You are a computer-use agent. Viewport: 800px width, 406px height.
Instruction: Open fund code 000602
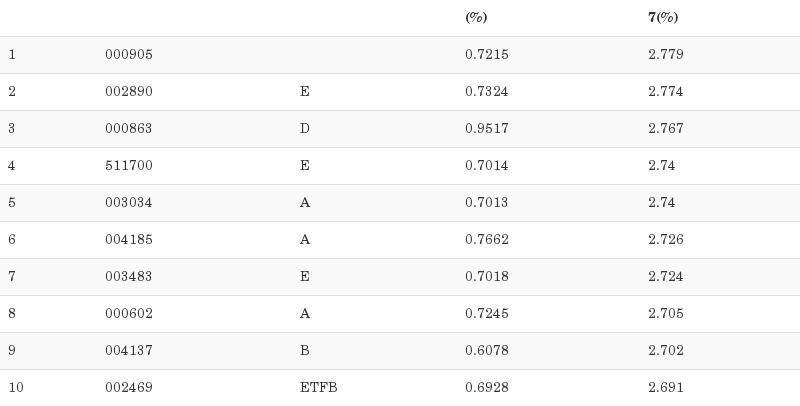click(x=128, y=314)
